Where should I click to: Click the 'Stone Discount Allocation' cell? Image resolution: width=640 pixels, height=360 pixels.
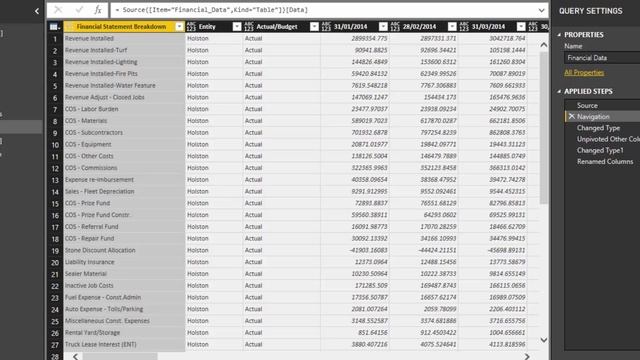point(124,250)
